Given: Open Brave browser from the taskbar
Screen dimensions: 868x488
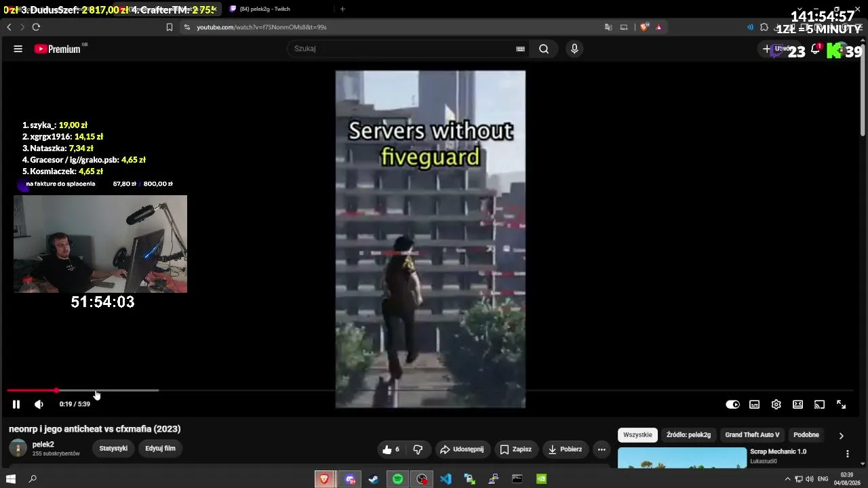Looking at the screenshot, I should point(324,479).
